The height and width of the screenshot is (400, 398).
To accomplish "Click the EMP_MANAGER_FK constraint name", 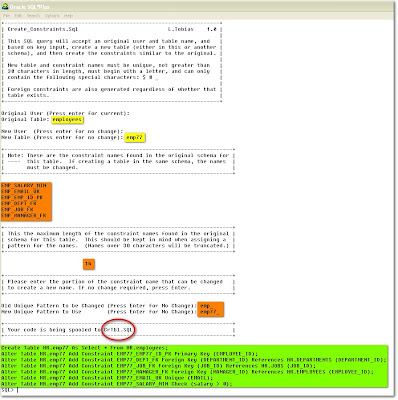I will [x=24, y=215].
